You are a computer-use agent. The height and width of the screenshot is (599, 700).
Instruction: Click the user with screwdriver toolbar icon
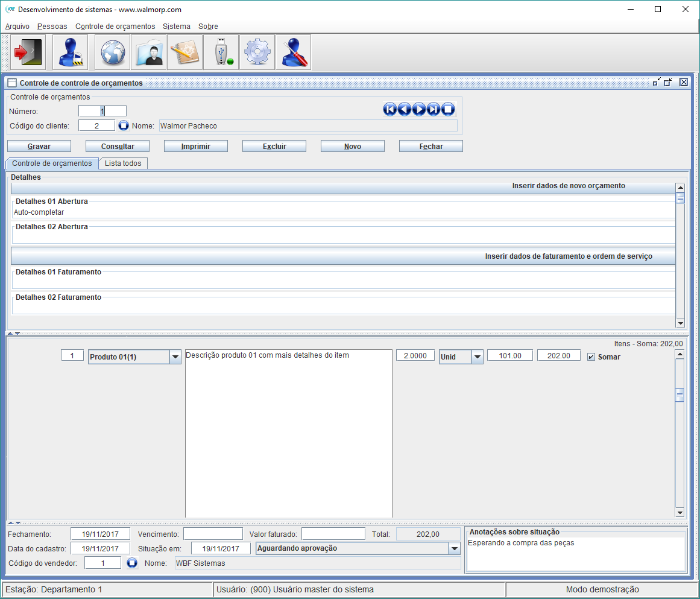click(293, 52)
